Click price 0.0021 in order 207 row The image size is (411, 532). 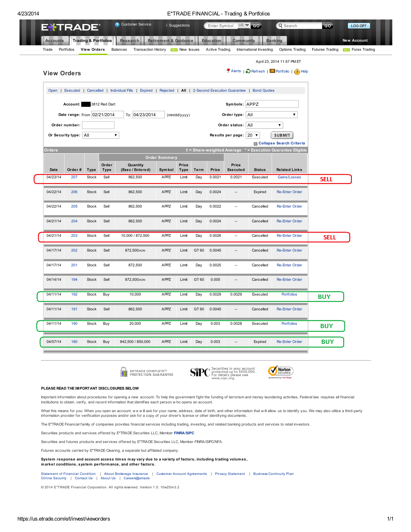click(x=215, y=177)
